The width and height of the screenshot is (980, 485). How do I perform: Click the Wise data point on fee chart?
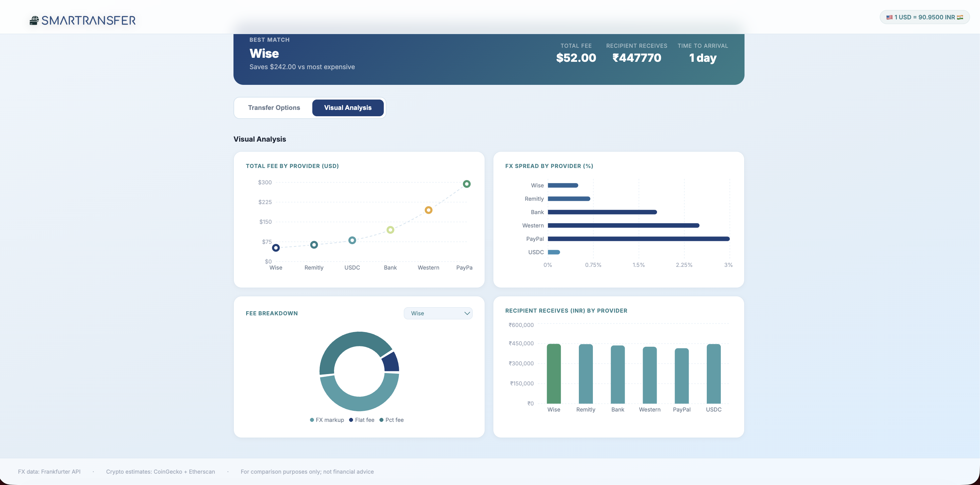[276, 248]
